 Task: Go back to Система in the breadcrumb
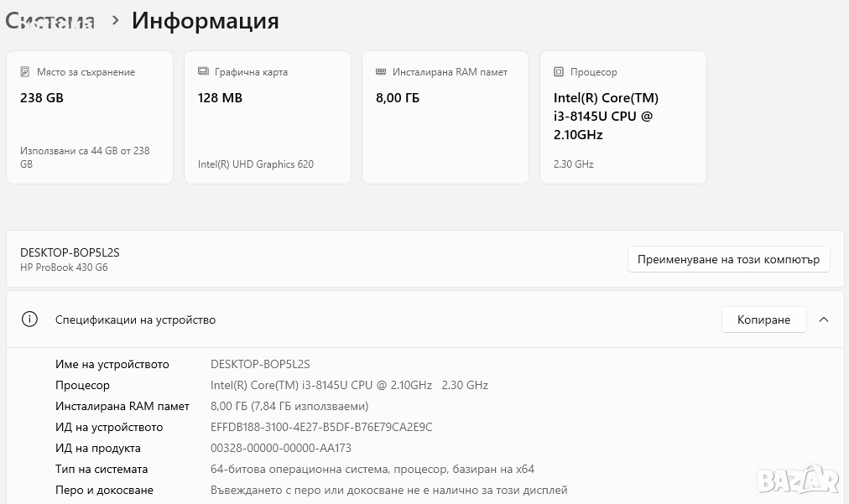tap(50, 20)
